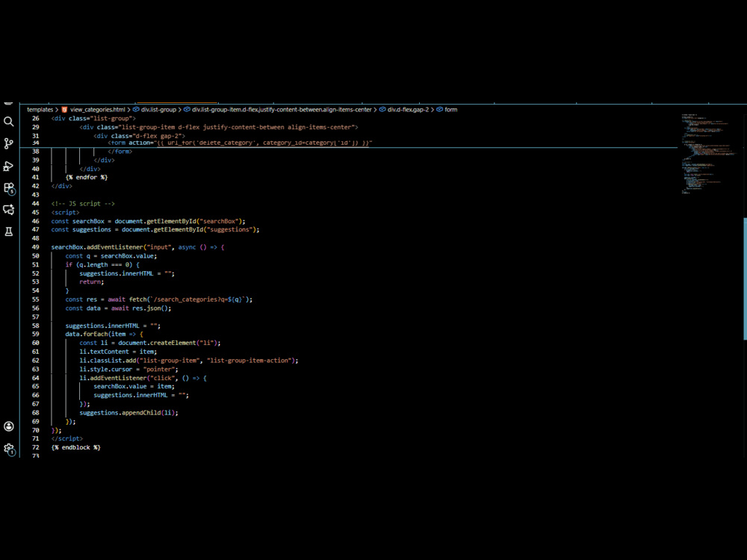Click the code minimap on the right
Image resolution: width=747 pixels, height=560 pixels.
pyautogui.click(x=710, y=153)
